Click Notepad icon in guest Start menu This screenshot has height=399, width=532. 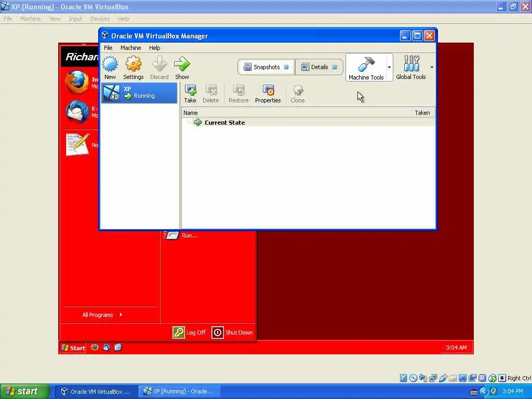pos(77,144)
